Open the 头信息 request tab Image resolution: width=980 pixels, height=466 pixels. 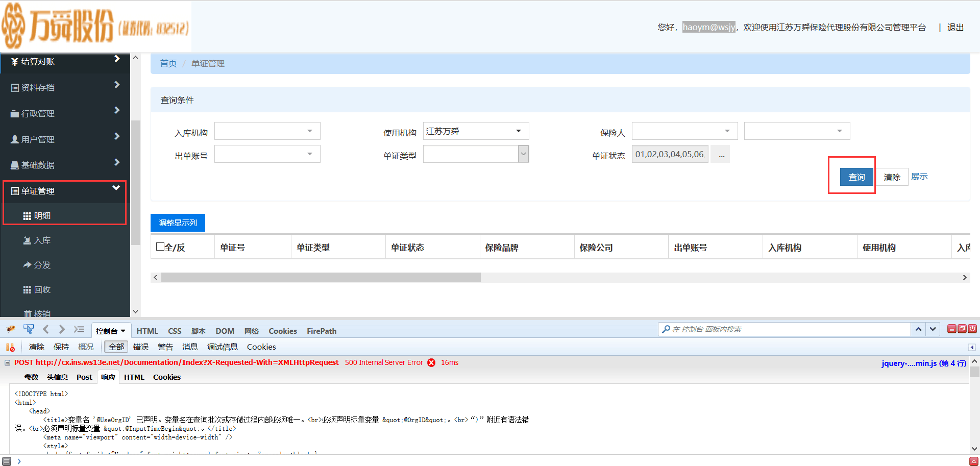point(57,377)
